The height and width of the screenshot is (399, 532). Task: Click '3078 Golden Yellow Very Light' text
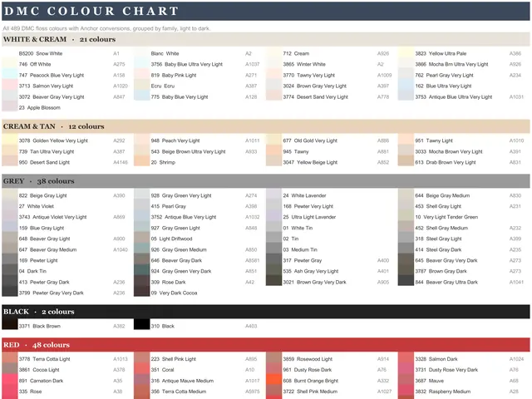coord(53,140)
